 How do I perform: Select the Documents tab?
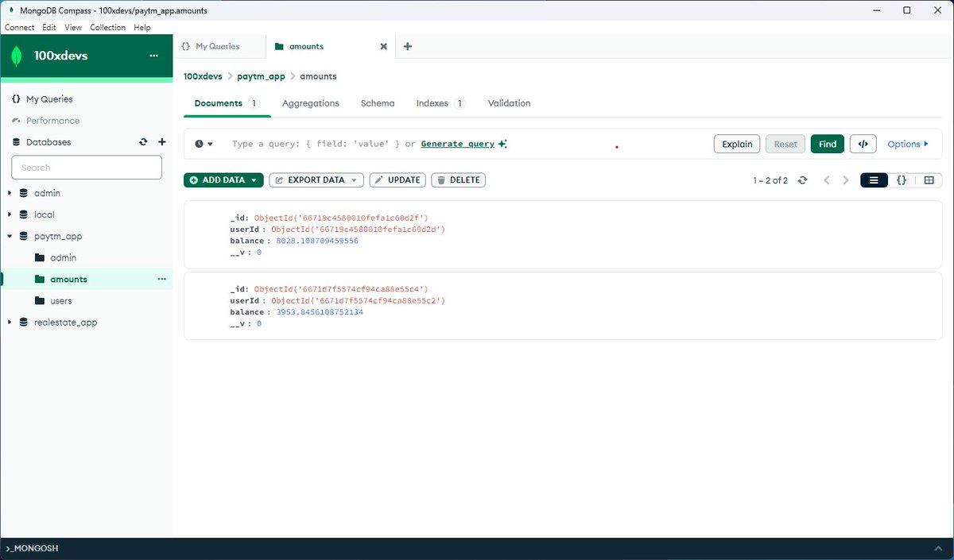click(227, 103)
